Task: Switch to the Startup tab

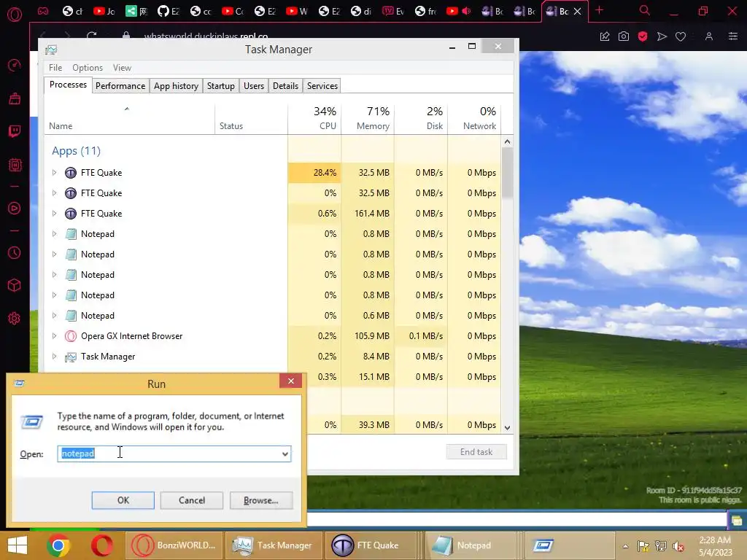Action: (x=220, y=86)
